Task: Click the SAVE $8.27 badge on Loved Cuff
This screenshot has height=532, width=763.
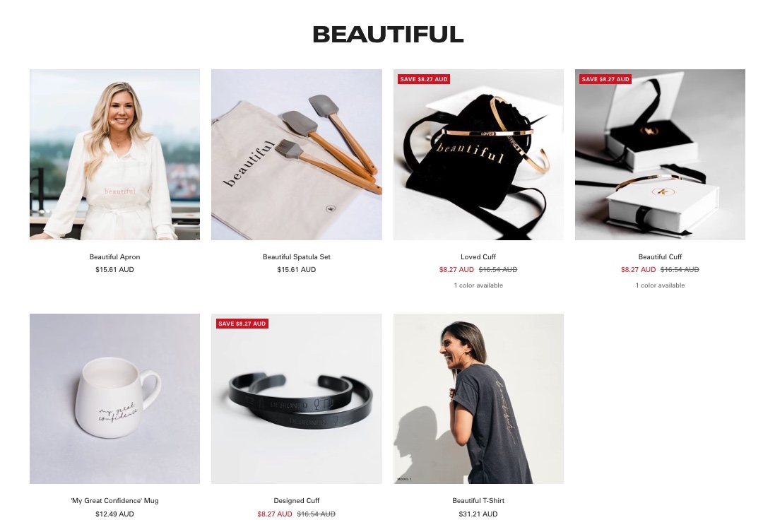Action: [424, 79]
